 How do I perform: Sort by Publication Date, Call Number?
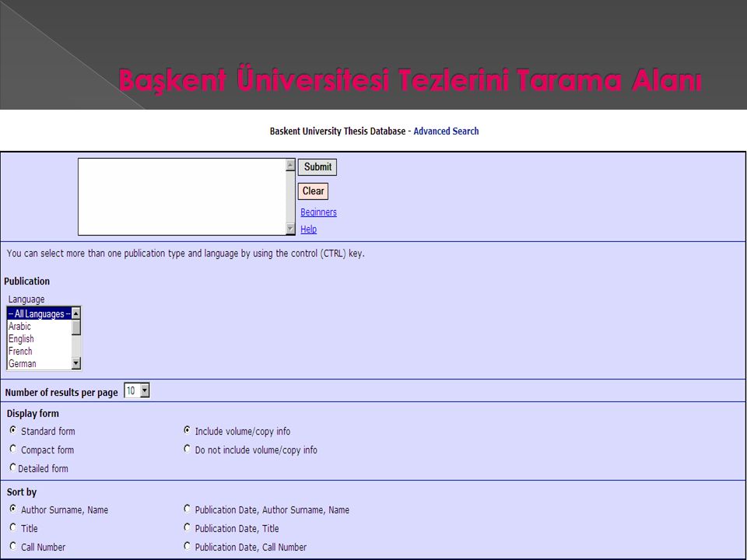[188, 546]
